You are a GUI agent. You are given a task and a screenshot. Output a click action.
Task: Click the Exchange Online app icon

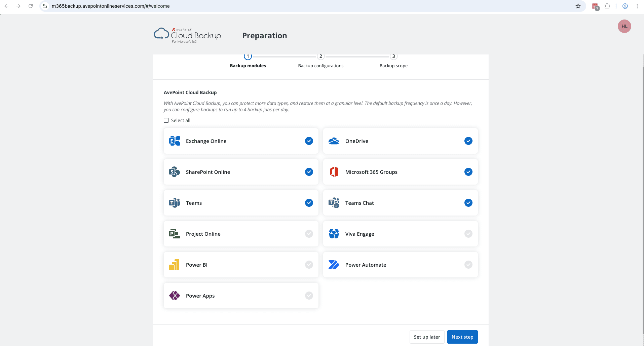(x=175, y=141)
